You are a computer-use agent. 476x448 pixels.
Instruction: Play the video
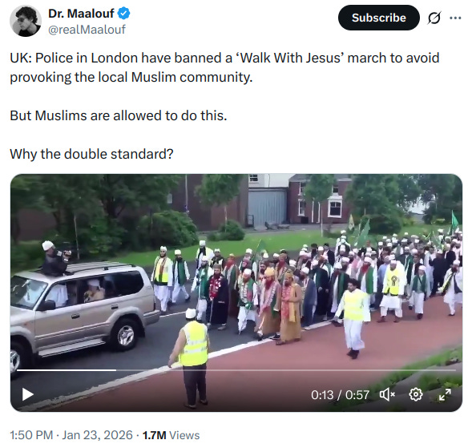[27, 394]
